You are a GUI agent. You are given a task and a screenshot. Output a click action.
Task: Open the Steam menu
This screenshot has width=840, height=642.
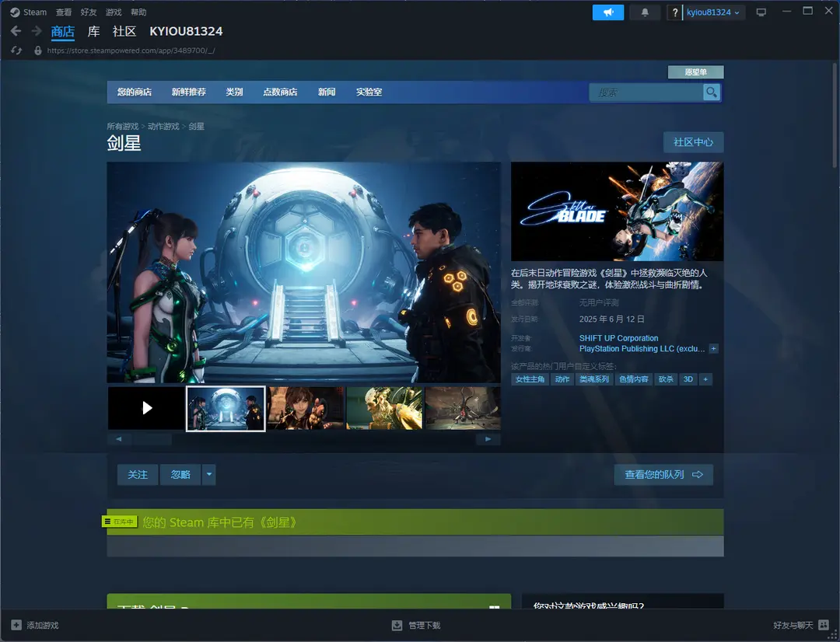35,12
